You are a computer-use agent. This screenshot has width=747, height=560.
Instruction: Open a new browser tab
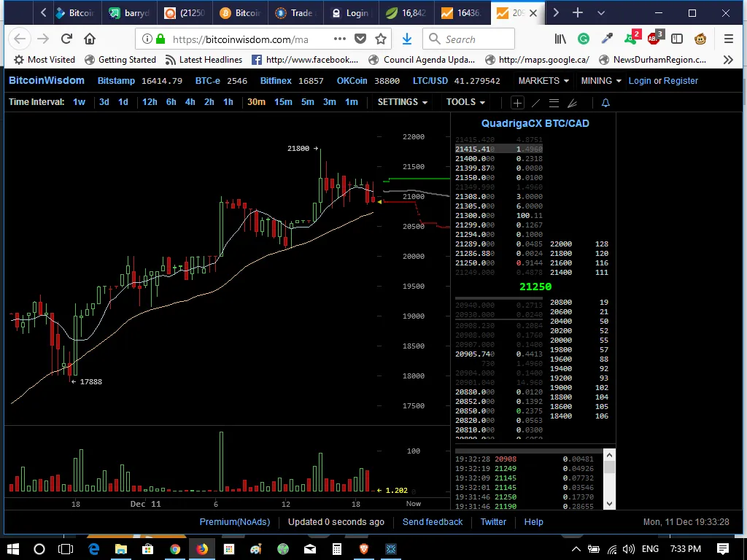(578, 13)
